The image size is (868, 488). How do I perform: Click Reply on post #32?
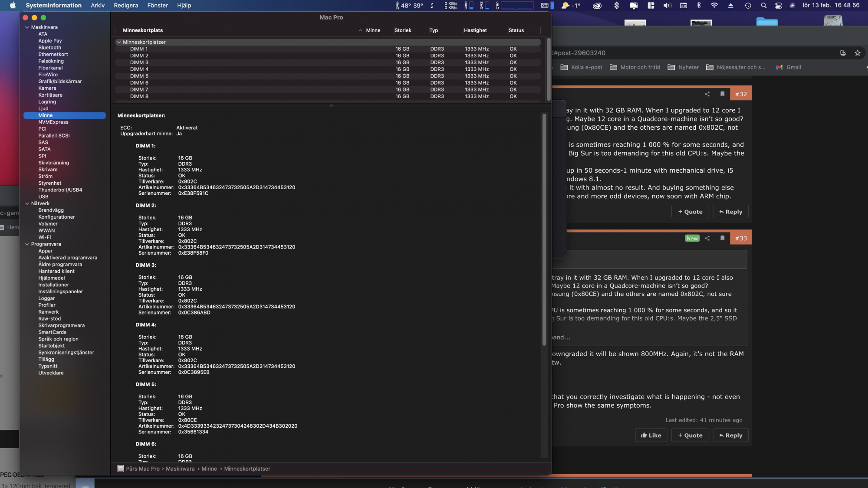tap(730, 212)
